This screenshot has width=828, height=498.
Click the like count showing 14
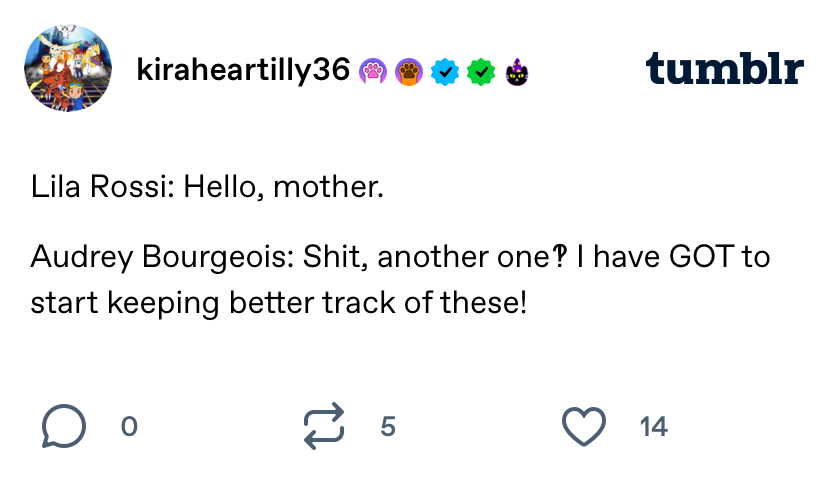[x=654, y=426]
